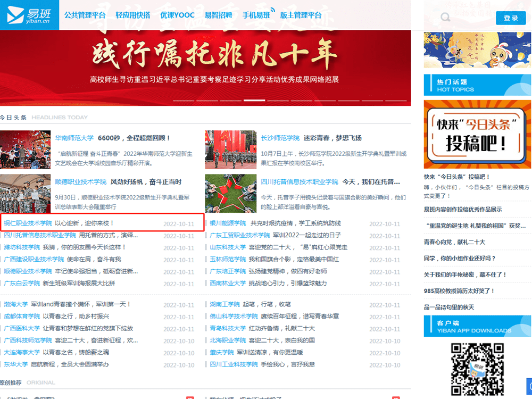The image size is (532, 399).
Task: Click the red 践行嘱托非凡十年 banner
Action: (205, 68)
